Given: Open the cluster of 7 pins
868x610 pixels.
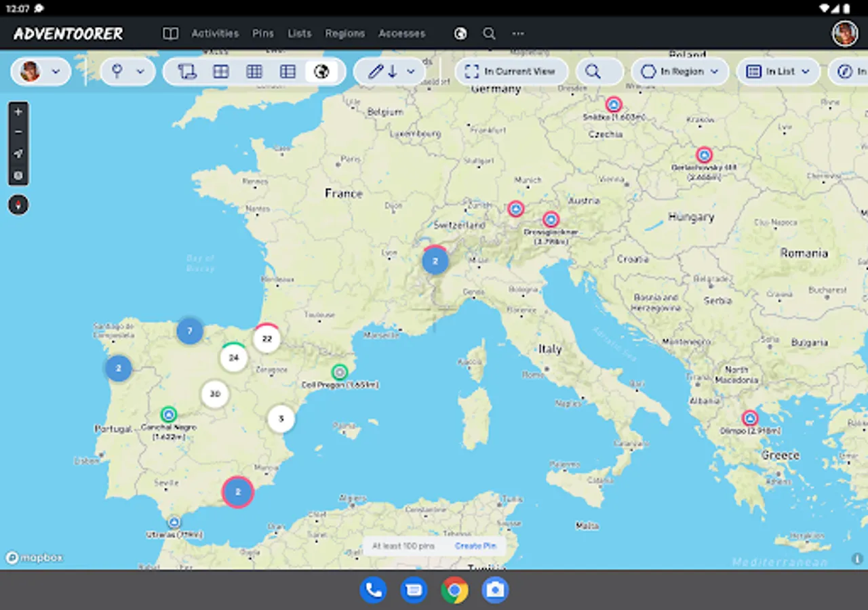Looking at the screenshot, I should click(190, 331).
